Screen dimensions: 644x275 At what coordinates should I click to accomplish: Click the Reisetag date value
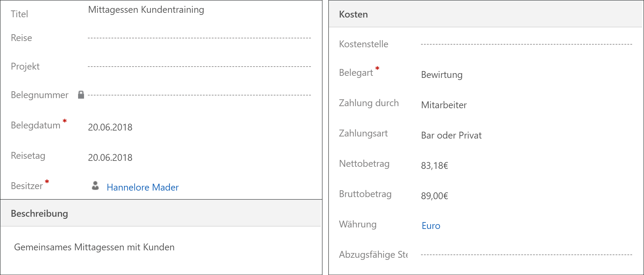pyautogui.click(x=110, y=158)
